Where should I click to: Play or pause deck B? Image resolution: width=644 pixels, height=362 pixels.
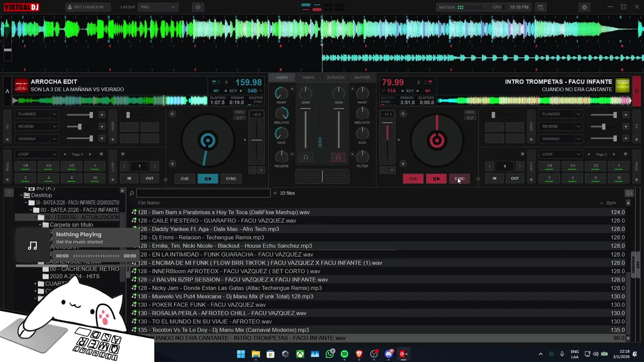(x=436, y=178)
